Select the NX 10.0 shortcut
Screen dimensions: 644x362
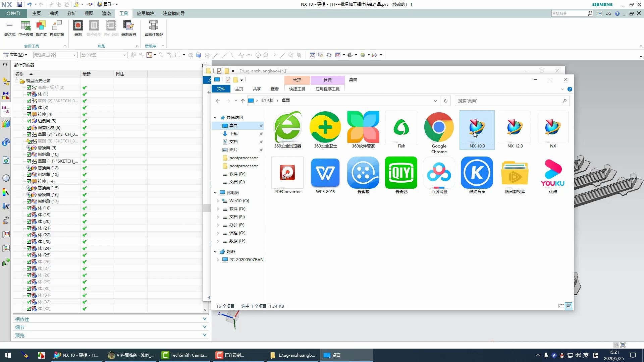click(x=477, y=130)
